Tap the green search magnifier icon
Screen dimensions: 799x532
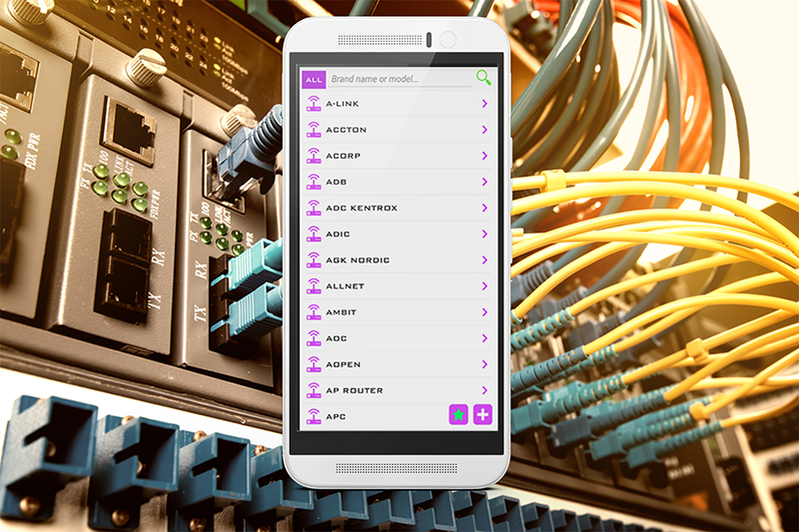[x=483, y=78]
